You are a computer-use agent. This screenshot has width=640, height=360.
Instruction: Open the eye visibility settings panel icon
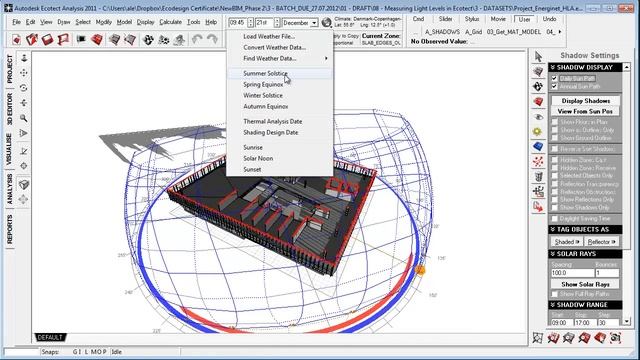[538, 117]
